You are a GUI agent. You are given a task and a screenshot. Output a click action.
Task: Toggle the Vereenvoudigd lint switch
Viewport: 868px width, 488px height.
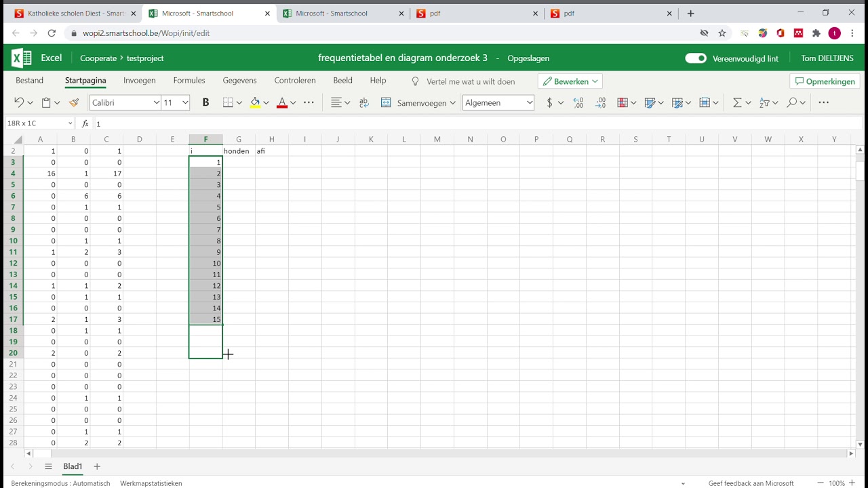coord(696,58)
